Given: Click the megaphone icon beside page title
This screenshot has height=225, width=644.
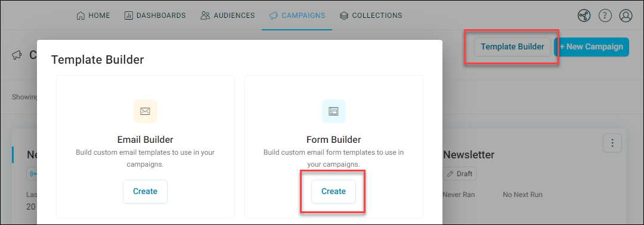Looking at the screenshot, I should click(17, 55).
